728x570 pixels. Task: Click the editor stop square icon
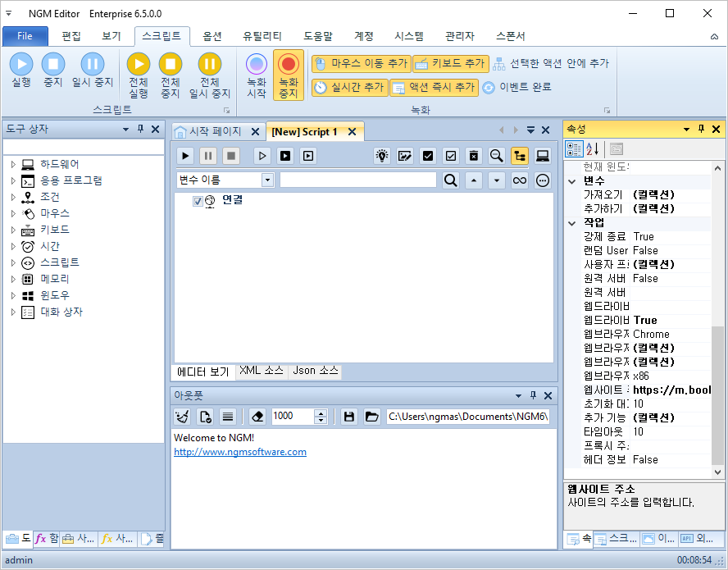(230, 156)
